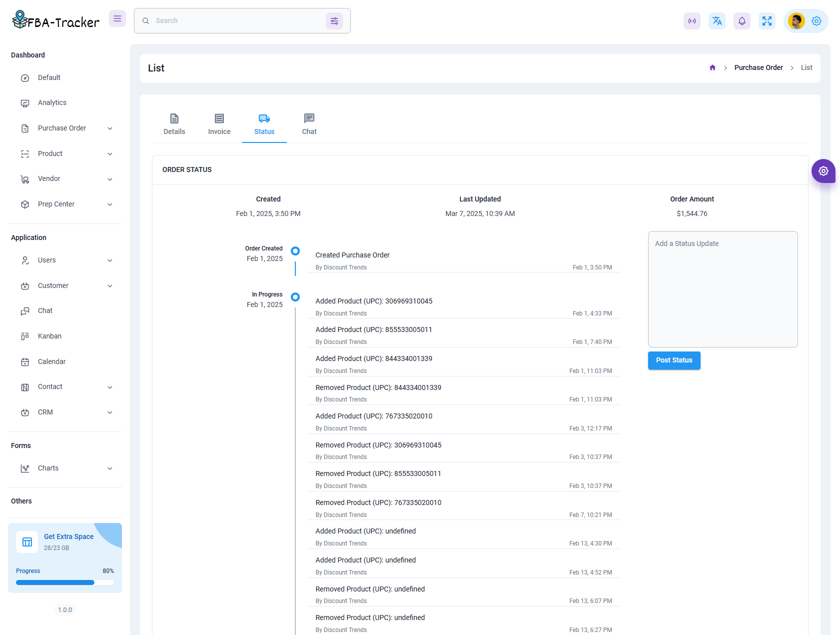Expand Users sidebar menu
Viewport: 840px width, 635px height.
[65, 260]
